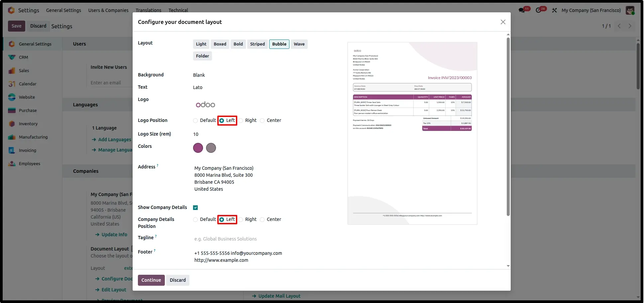Open Update Info company link

point(111,235)
